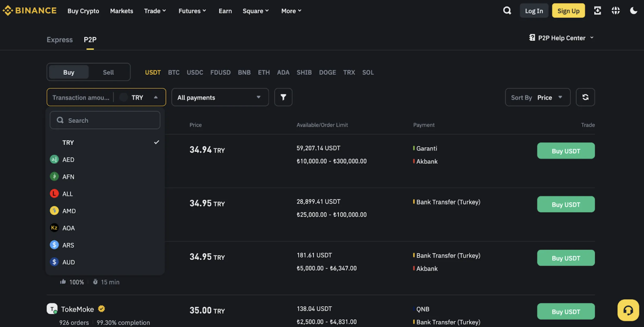Select the USDC coin tab
The height and width of the screenshot is (327, 644).
coord(195,72)
